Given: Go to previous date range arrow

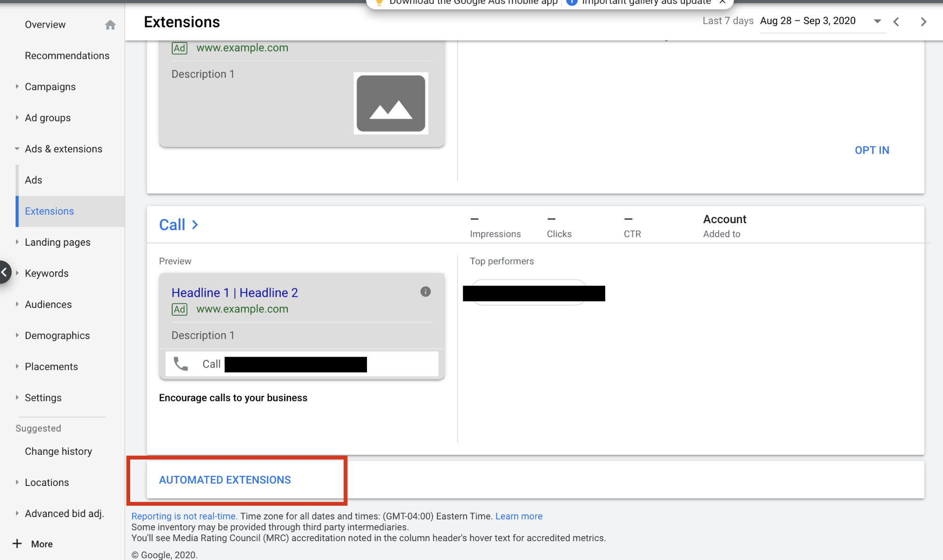Looking at the screenshot, I should 896,22.
